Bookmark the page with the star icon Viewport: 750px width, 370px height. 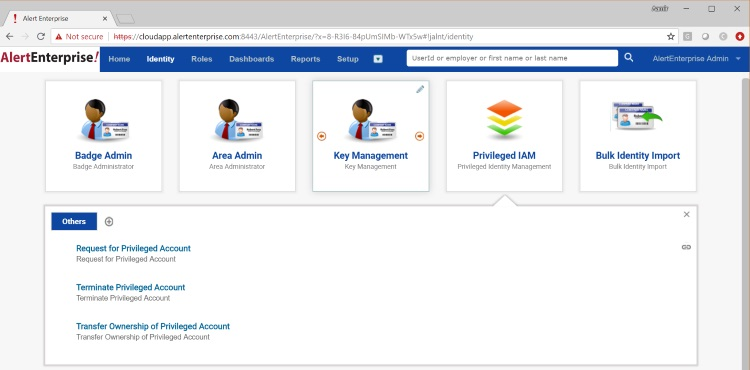click(x=671, y=36)
